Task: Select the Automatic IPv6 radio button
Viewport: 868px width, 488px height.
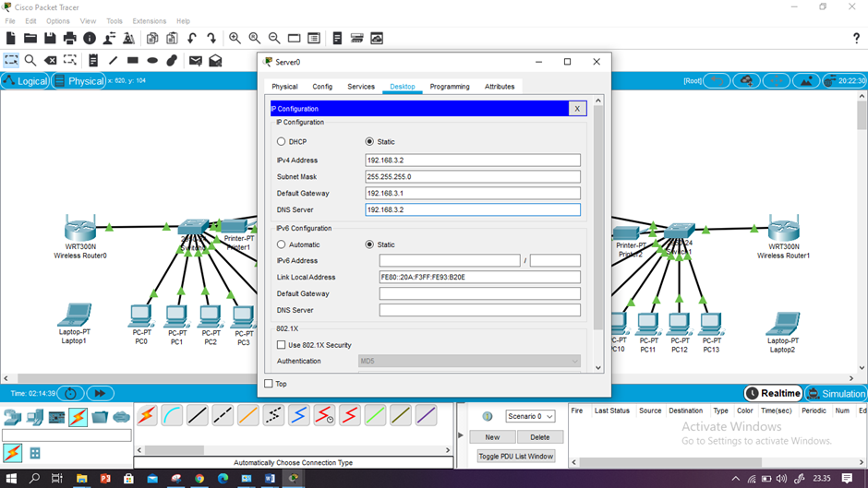Action: (x=282, y=244)
